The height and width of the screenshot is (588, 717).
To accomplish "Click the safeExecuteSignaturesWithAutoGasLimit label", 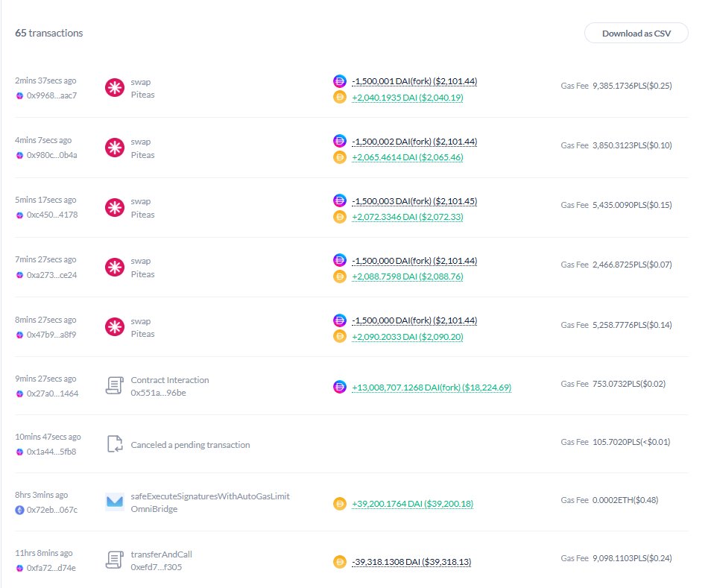I will click(210, 496).
